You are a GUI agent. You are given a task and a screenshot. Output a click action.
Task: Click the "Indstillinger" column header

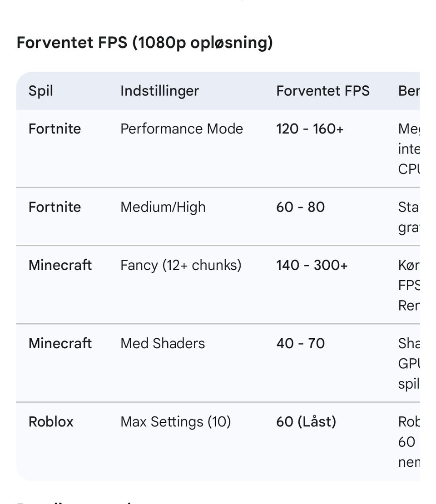(x=159, y=91)
